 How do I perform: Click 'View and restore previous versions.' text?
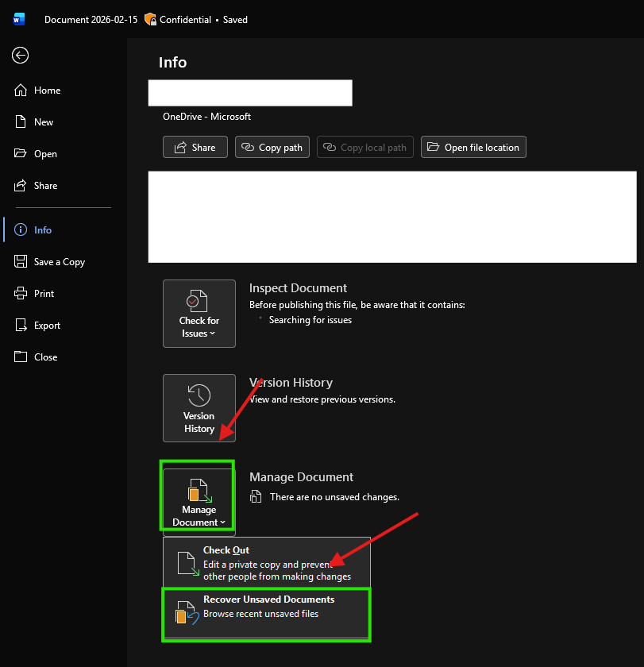pos(322,399)
